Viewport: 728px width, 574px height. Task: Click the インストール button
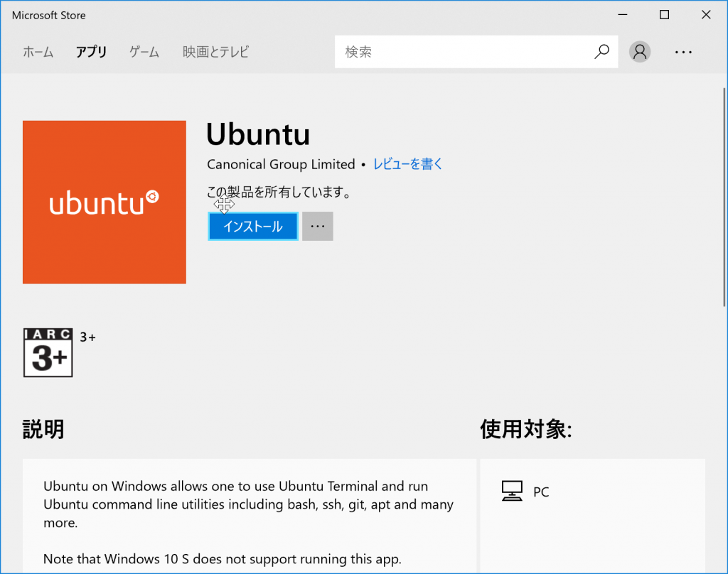click(253, 227)
